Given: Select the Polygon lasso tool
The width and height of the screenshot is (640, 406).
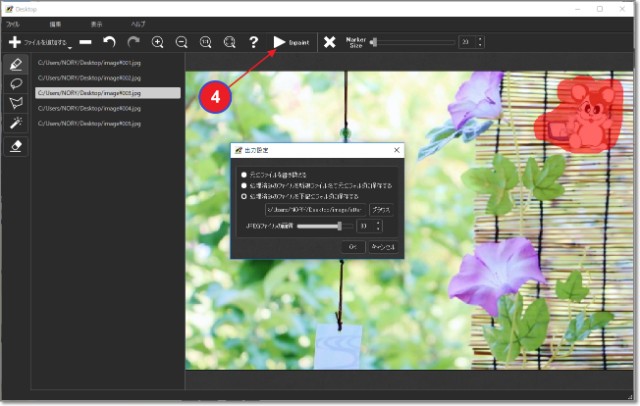Looking at the screenshot, I should [16, 103].
